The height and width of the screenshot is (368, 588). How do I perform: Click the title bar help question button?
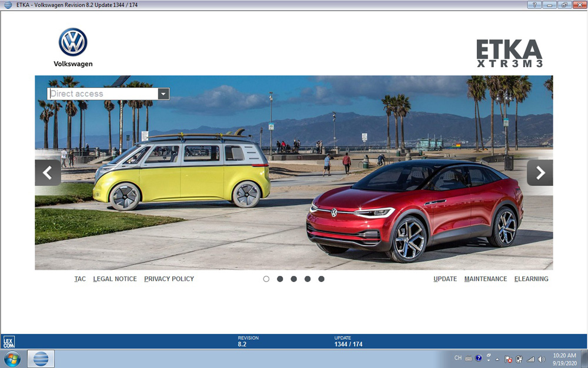point(534,5)
